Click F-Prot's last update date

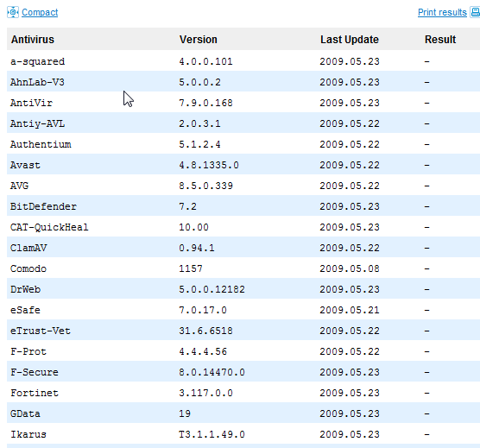[x=350, y=351]
